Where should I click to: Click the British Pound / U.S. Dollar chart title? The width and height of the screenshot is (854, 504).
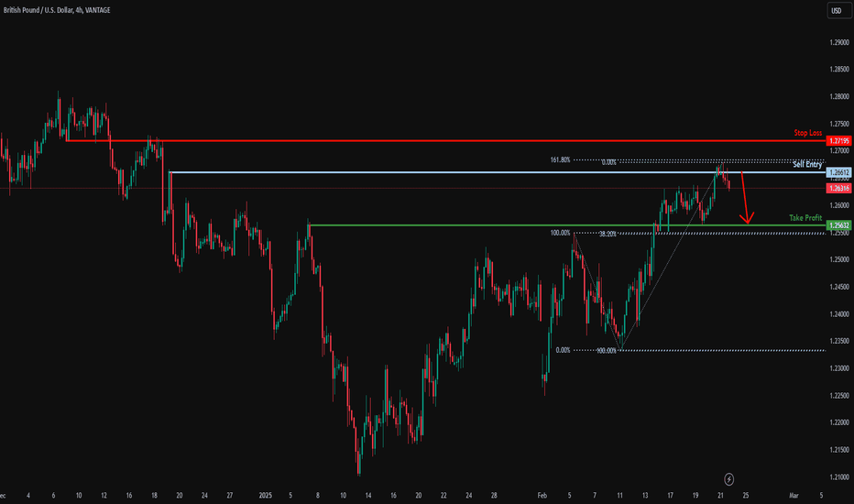57,10
